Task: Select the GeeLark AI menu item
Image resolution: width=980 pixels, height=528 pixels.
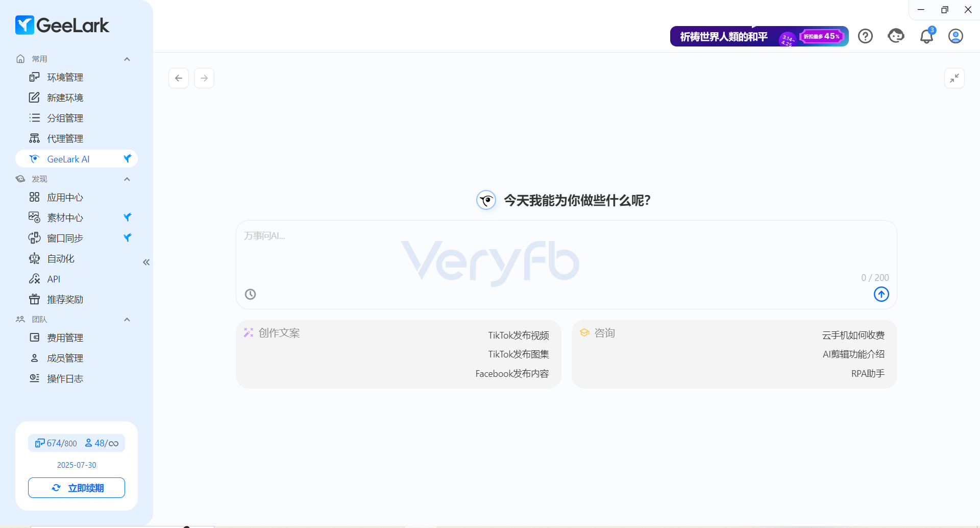Action: (x=77, y=159)
